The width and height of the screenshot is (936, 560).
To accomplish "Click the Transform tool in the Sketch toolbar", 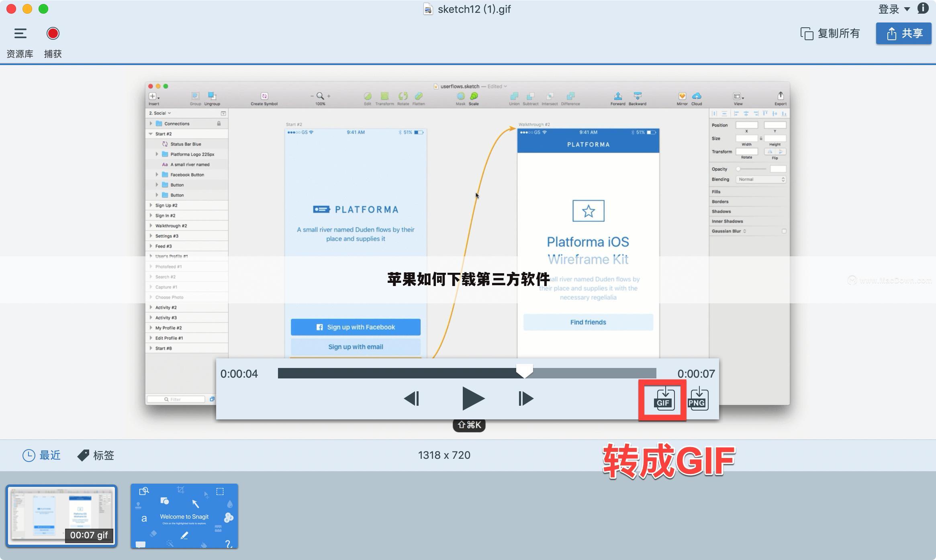I will click(x=384, y=98).
